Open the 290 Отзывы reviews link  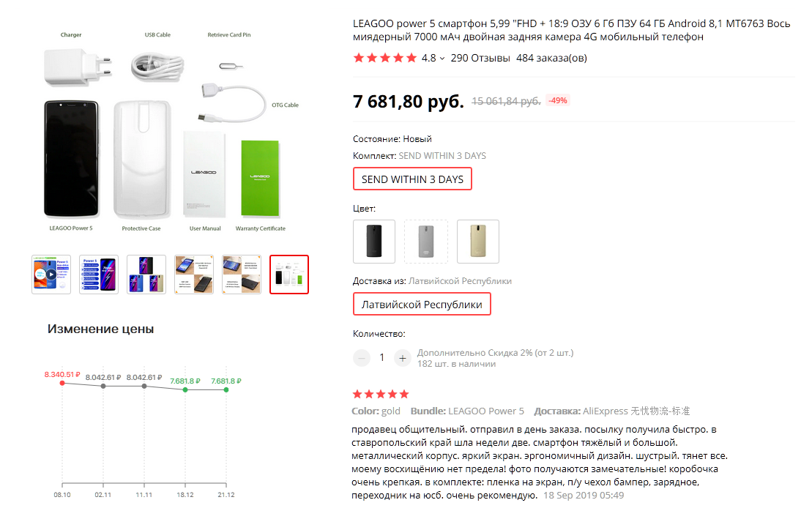[480, 58]
